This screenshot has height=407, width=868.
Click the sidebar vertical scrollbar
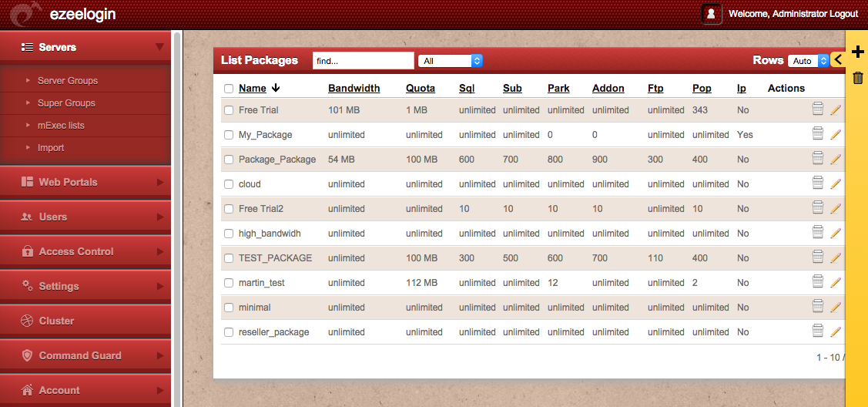(177, 219)
